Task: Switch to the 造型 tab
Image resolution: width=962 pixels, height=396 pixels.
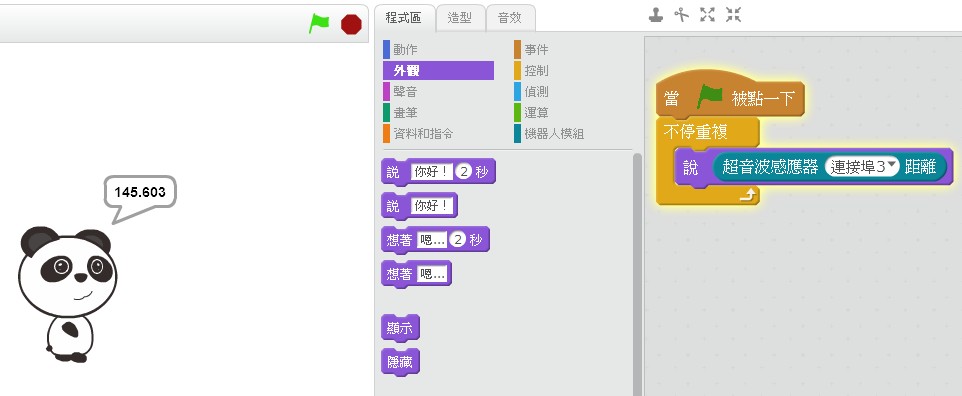Action: (460, 18)
